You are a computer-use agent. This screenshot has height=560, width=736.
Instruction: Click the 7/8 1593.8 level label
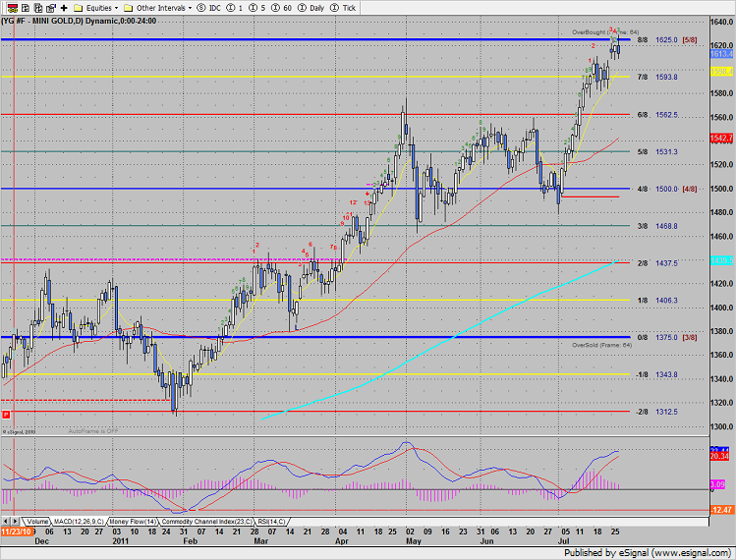tap(657, 77)
